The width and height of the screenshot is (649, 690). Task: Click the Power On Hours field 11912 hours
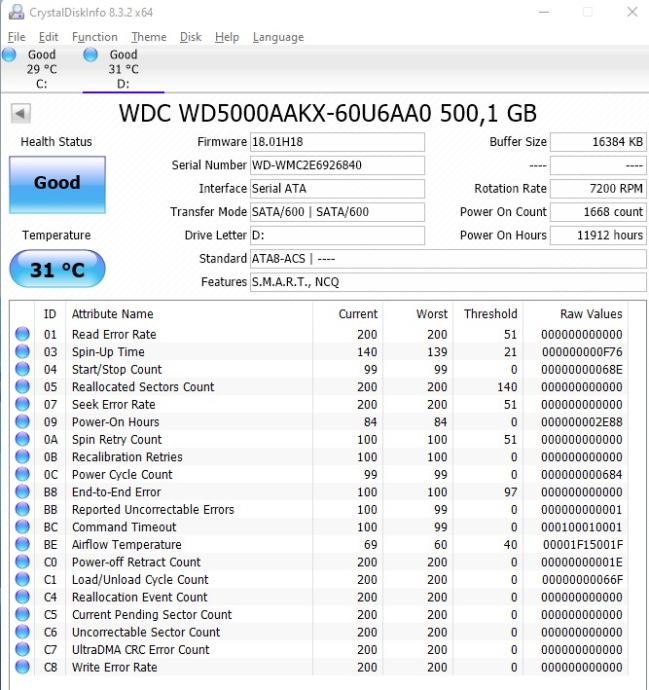[x=598, y=235]
